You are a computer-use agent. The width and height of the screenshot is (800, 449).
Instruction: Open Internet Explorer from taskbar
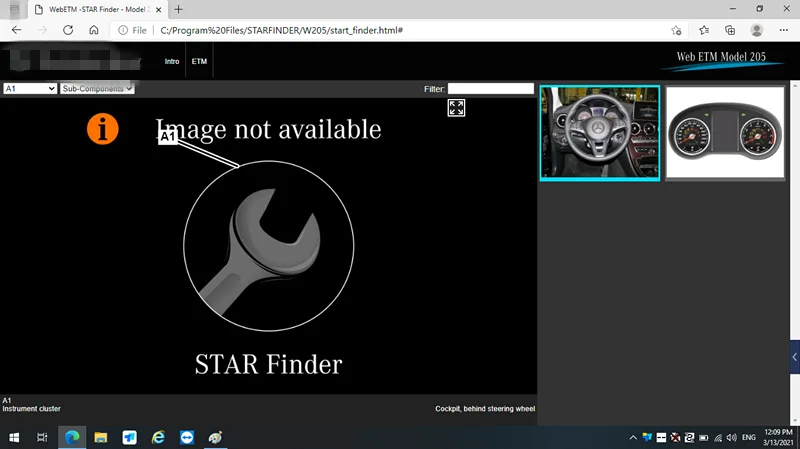(x=158, y=437)
